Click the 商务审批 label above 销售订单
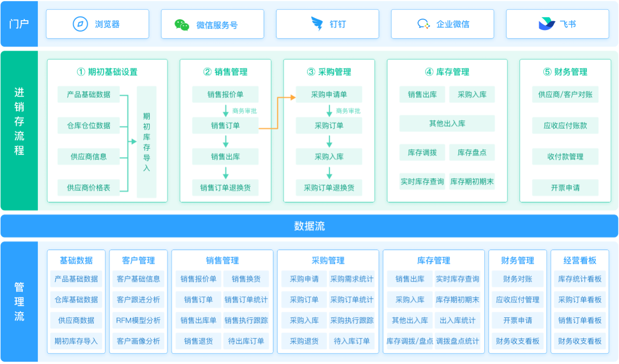This screenshot has width=619, height=364. [x=246, y=110]
